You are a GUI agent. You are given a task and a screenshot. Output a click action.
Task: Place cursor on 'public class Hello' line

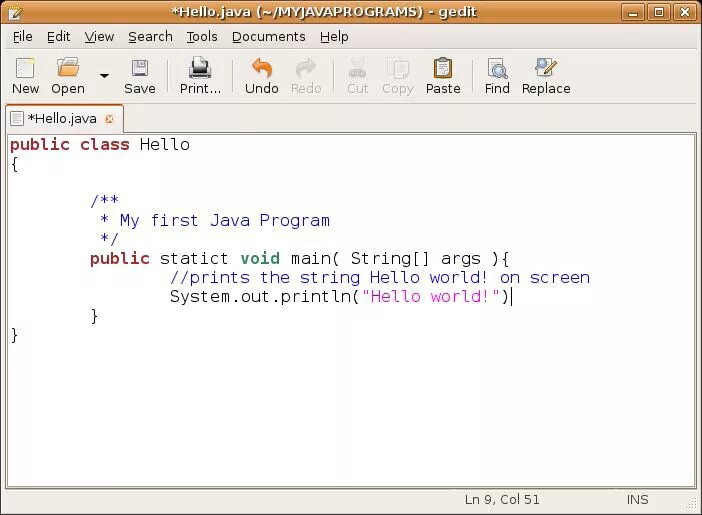pyautogui.click(x=100, y=145)
